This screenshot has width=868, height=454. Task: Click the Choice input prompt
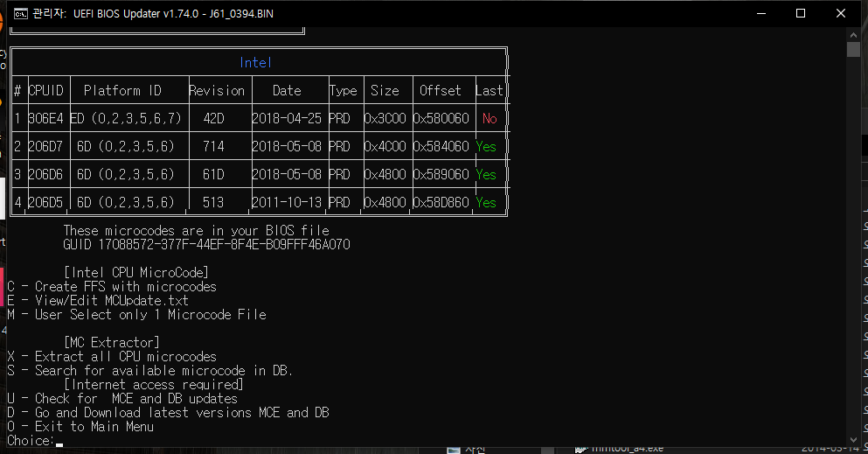coord(35,441)
